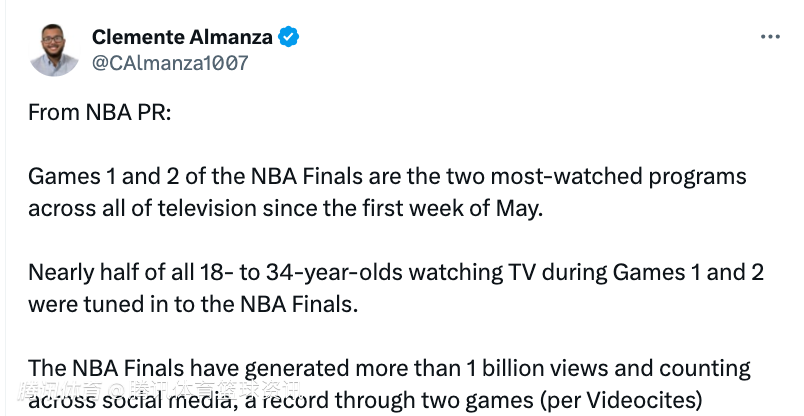Click the blue verified checkmark badge
804x416 pixels.
289,37
